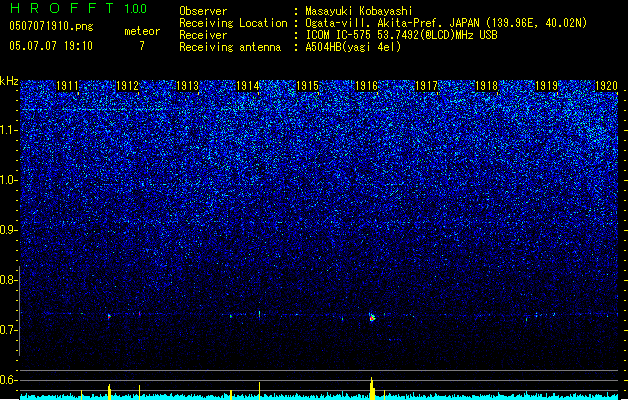Click the 1917 time marker
629x400 pixels.
pyautogui.click(x=426, y=86)
